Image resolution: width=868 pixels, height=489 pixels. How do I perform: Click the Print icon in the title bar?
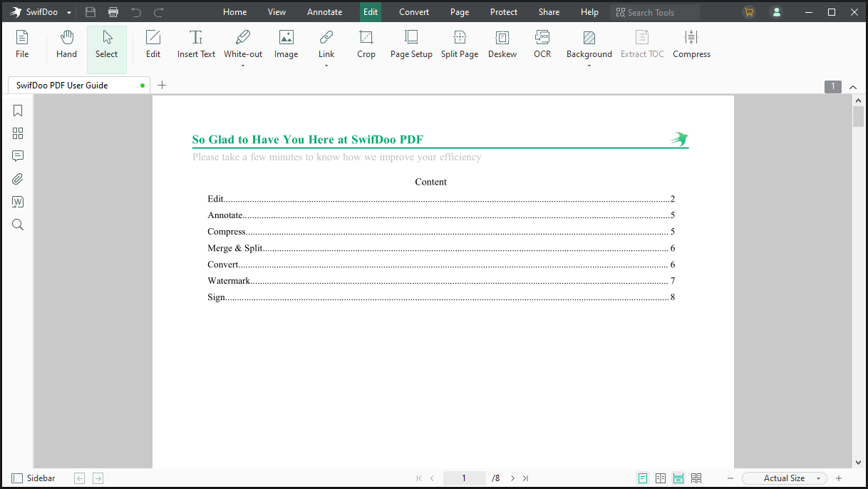tap(113, 12)
